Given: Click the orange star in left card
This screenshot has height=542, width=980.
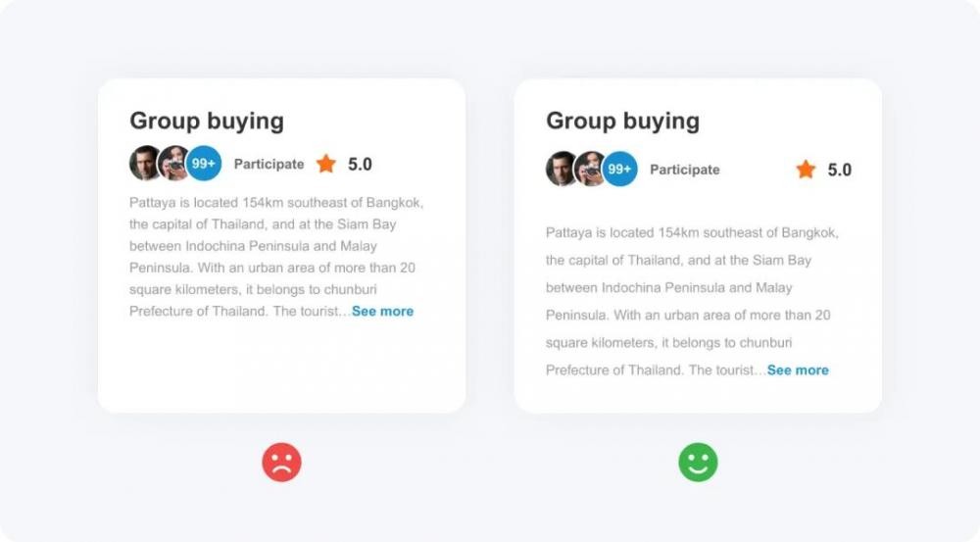Looking at the screenshot, I should tap(325, 164).
